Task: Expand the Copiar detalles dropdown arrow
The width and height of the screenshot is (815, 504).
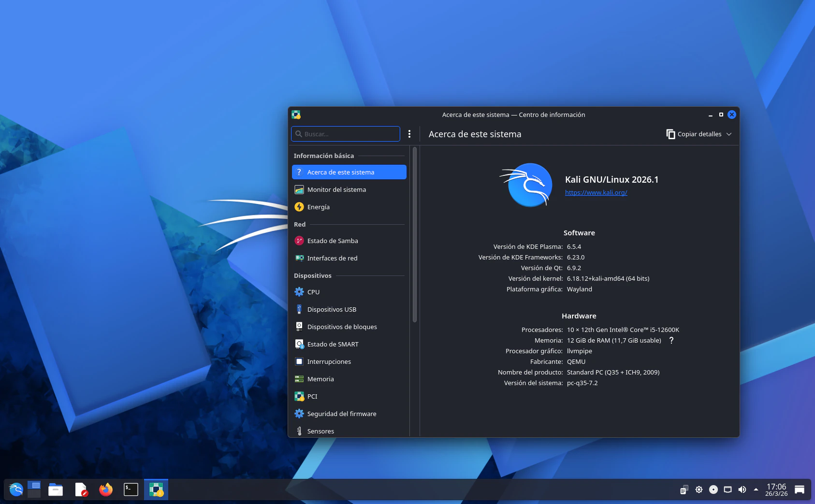Action: point(729,134)
